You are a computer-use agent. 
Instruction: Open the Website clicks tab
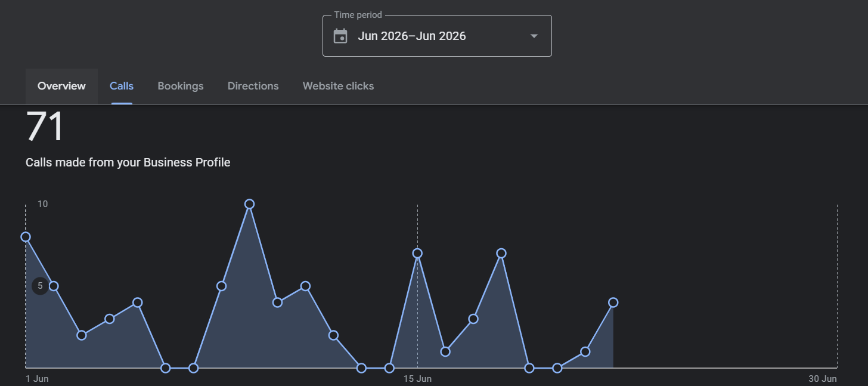coord(339,86)
